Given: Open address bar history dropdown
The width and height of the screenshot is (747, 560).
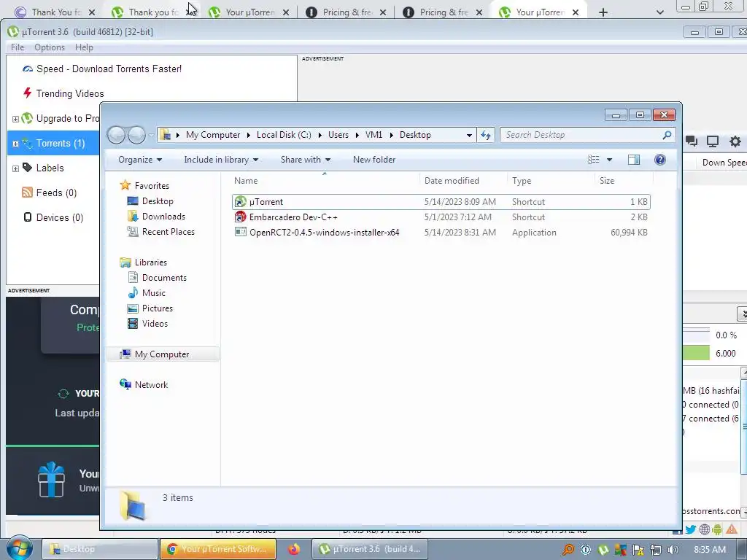Looking at the screenshot, I should (469, 135).
